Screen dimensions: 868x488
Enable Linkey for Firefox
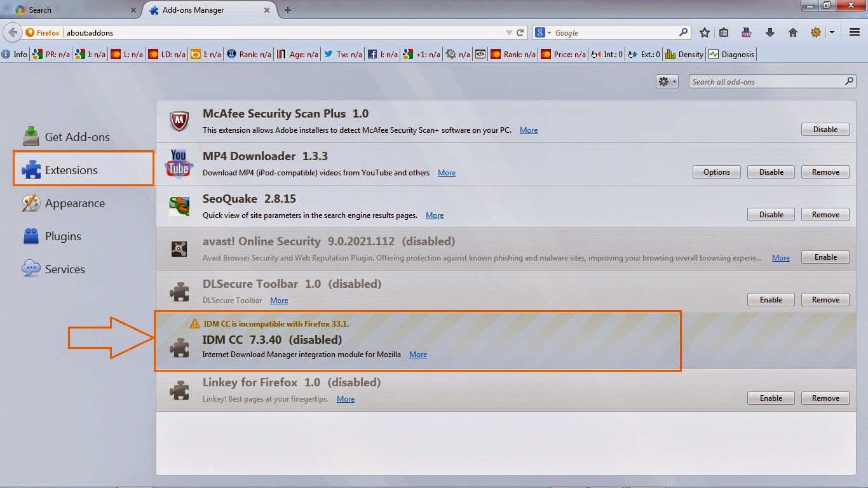[x=771, y=398]
